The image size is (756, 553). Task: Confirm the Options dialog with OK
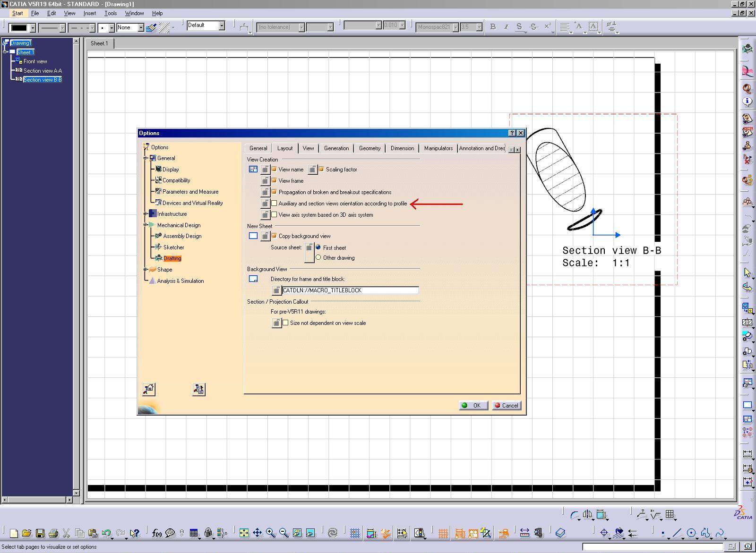click(x=473, y=406)
